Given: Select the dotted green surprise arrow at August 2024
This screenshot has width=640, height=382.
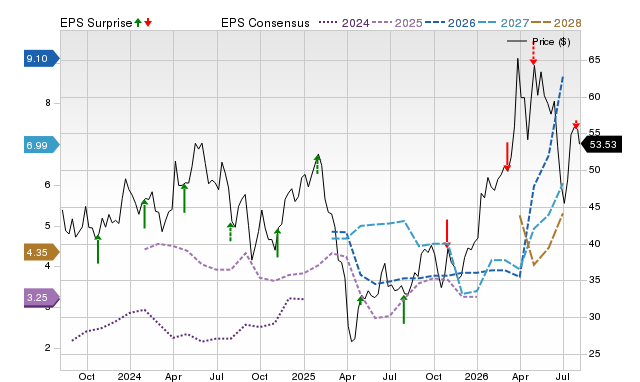Looking at the screenshot, I should (x=231, y=232).
